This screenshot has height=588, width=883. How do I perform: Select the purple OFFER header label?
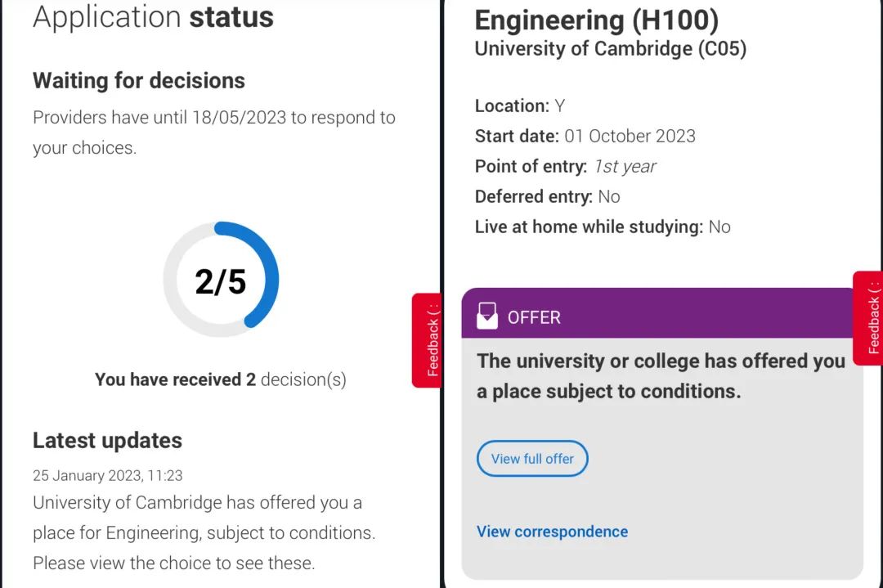534,317
